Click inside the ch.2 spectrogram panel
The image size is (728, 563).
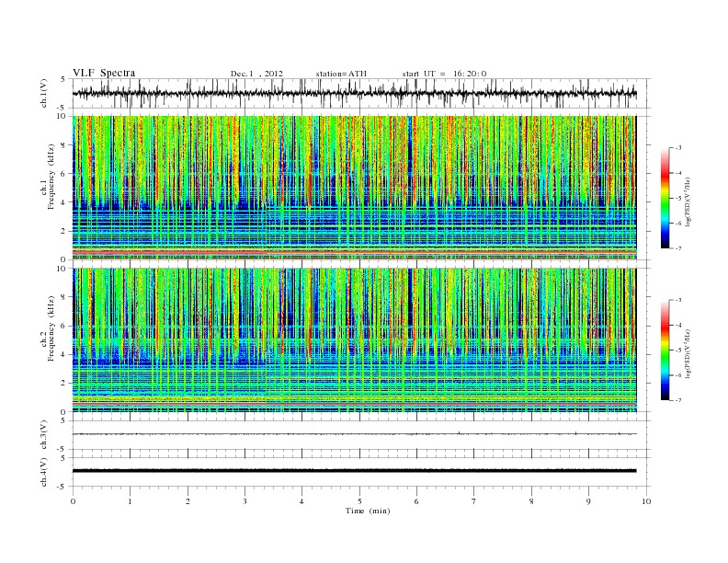pos(354,340)
